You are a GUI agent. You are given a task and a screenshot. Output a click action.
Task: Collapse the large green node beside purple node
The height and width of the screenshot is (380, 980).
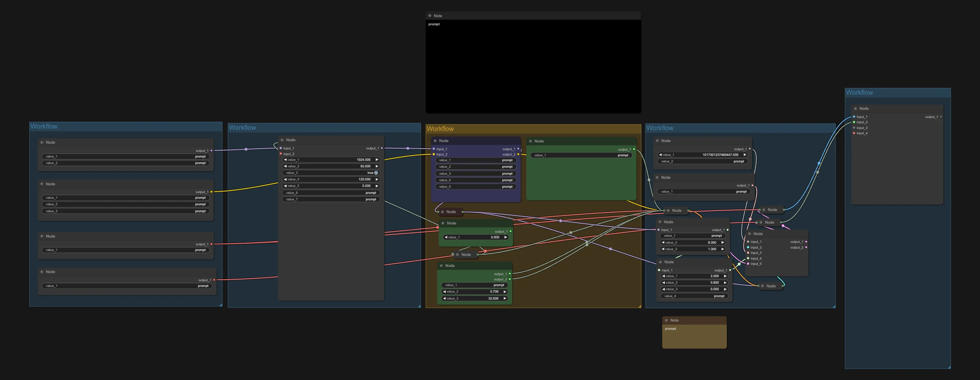[530, 141]
